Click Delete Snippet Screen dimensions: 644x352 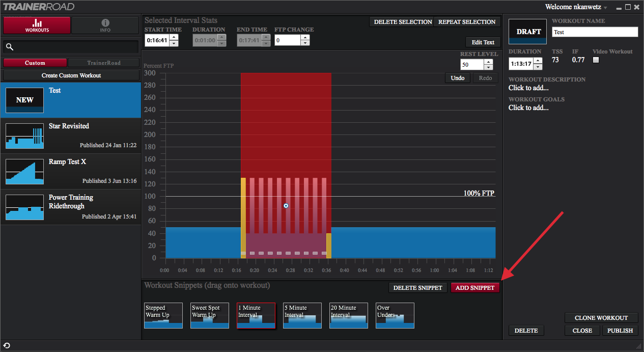[418, 288]
